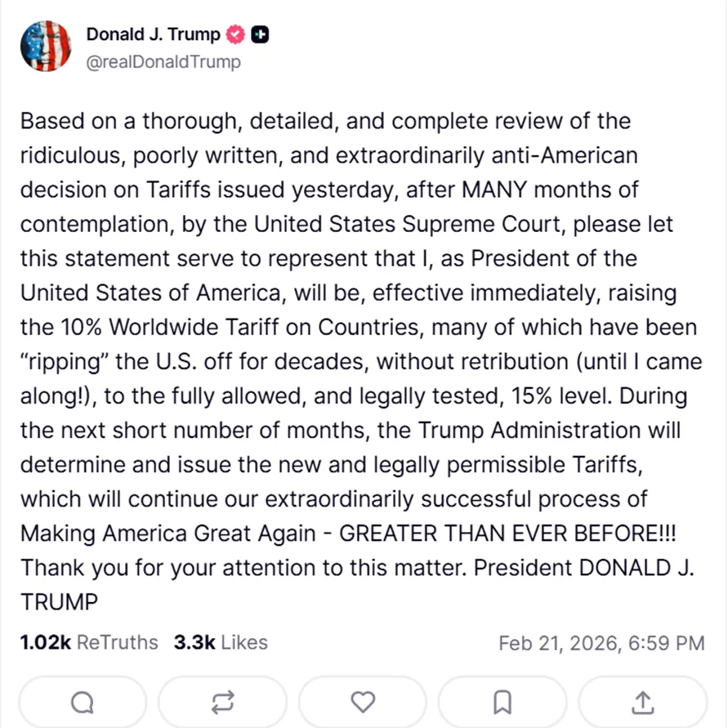The width and height of the screenshot is (728, 728).
Task: Open Donald J. Trump's profile avatar
Action: click(46, 46)
